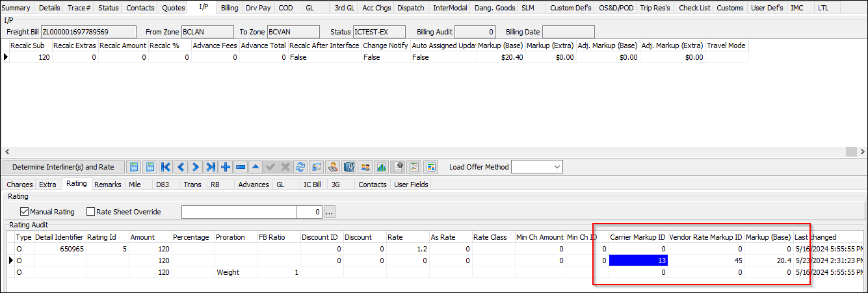Refresh the interliner data grid
This screenshot has width=868, height=293.
300,167
